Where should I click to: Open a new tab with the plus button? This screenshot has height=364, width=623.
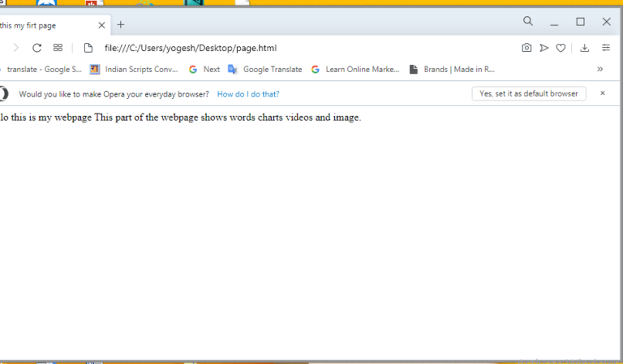click(121, 25)
